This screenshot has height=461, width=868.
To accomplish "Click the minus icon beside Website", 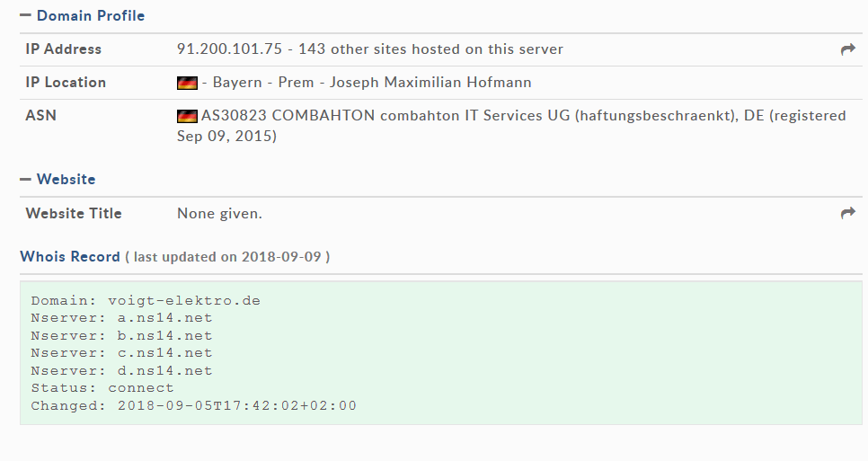I will point(25,180).
